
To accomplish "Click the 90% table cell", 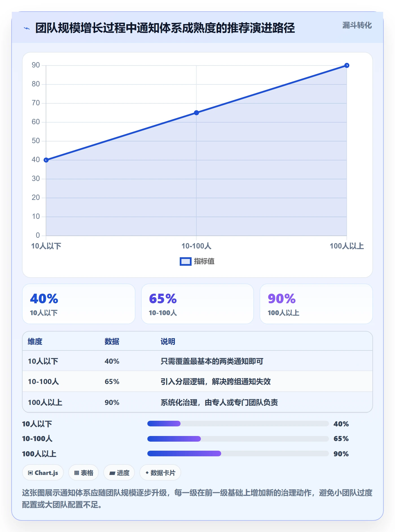I will click(112, 402).
